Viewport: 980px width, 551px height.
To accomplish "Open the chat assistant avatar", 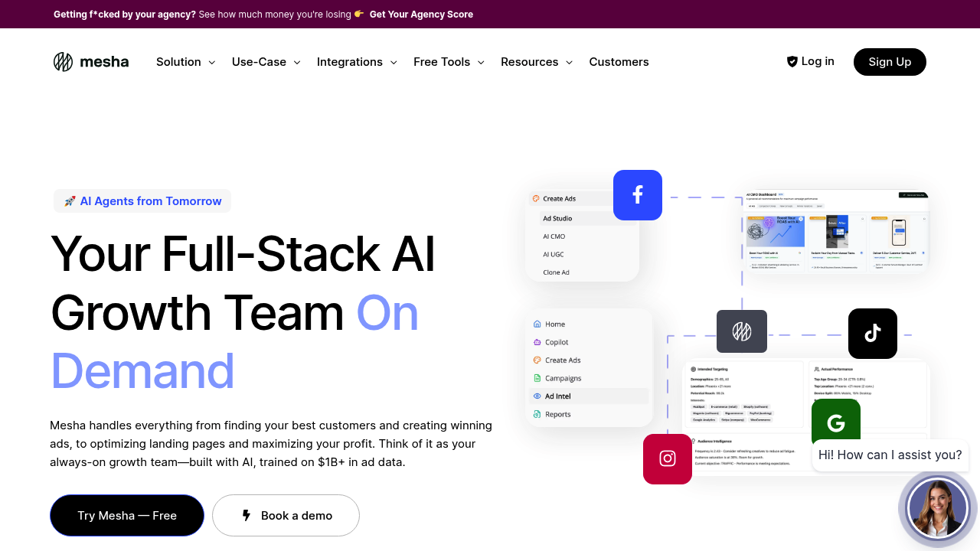I will (937, 508).
